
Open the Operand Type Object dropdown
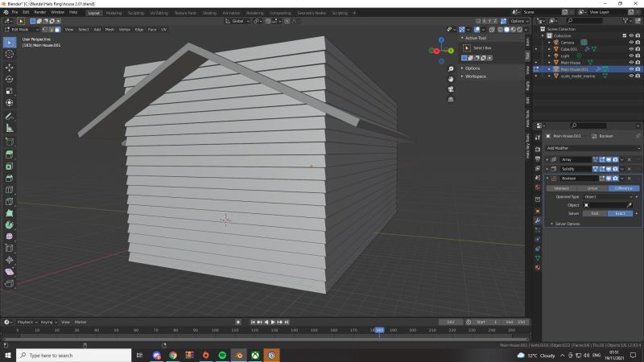click(608, 197)
